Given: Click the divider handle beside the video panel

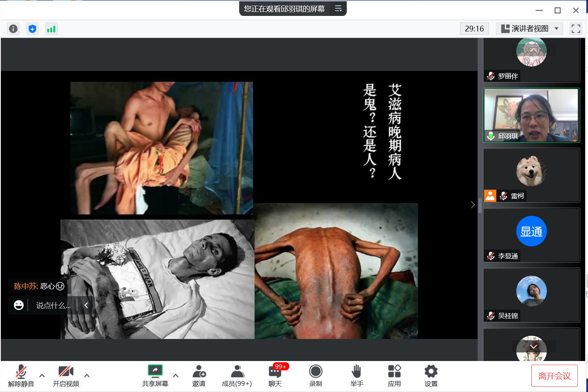Looking at the screenshot, I should pos(480,205).
